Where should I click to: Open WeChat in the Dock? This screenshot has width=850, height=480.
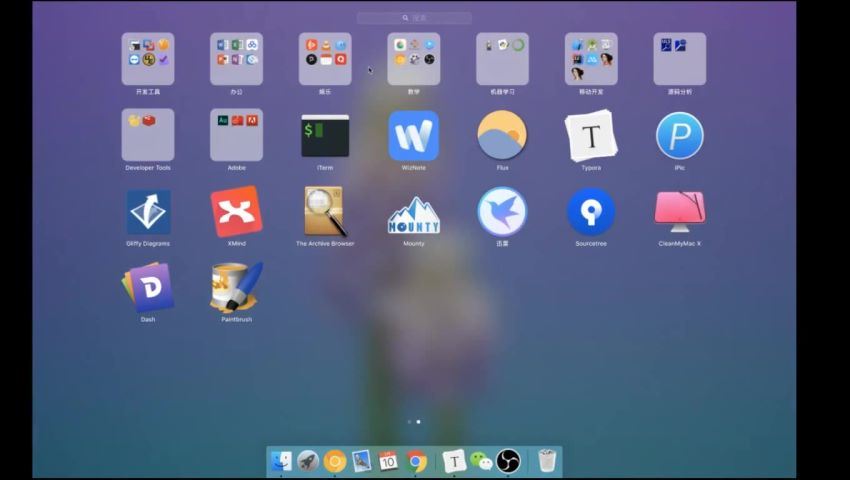tap(481, 462)
